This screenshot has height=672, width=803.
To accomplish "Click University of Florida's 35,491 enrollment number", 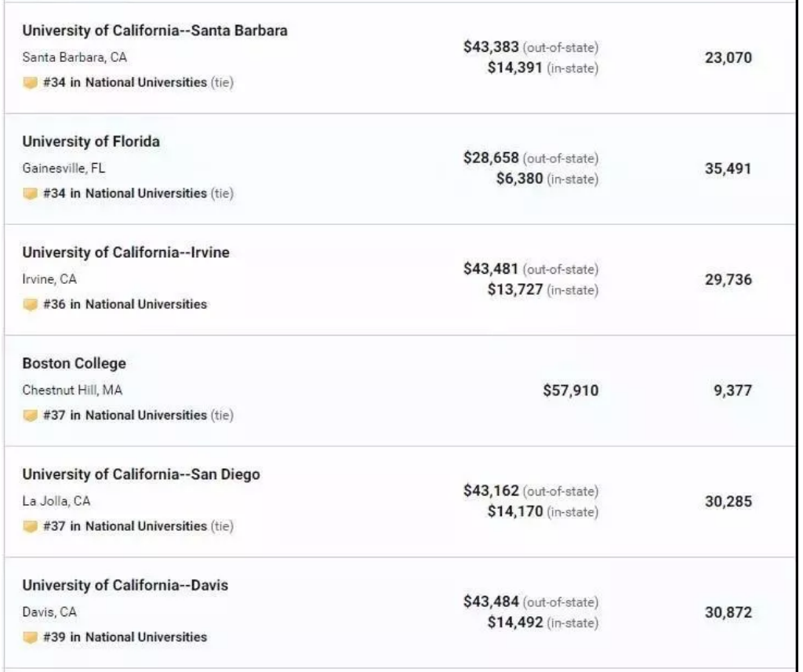I will pos(728,169).
